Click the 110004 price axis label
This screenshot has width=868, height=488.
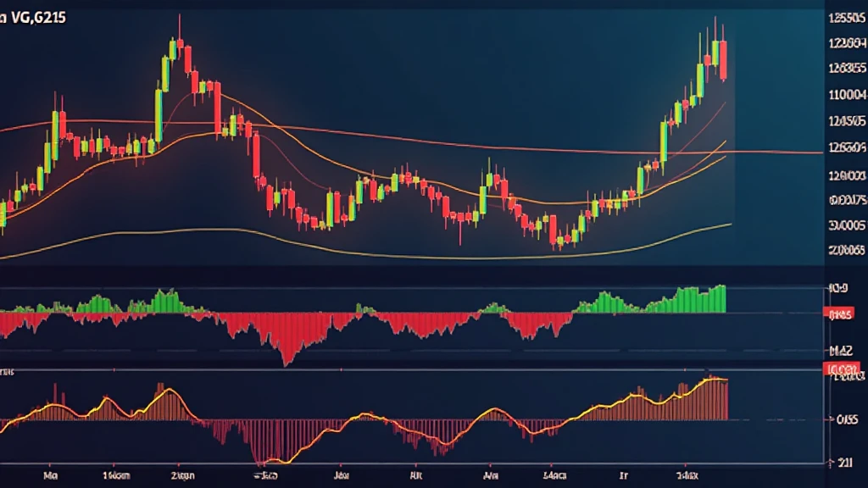coord(843,96)
